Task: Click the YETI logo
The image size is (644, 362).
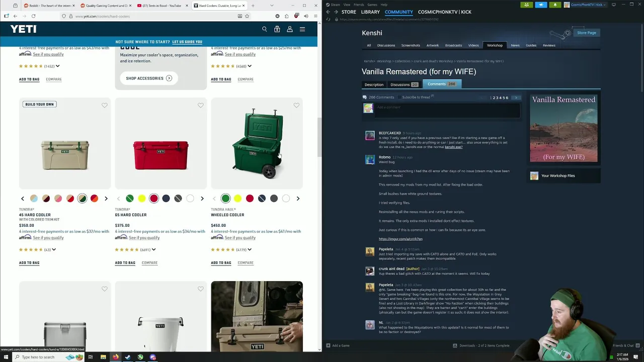Action: [x=24, y=29]
